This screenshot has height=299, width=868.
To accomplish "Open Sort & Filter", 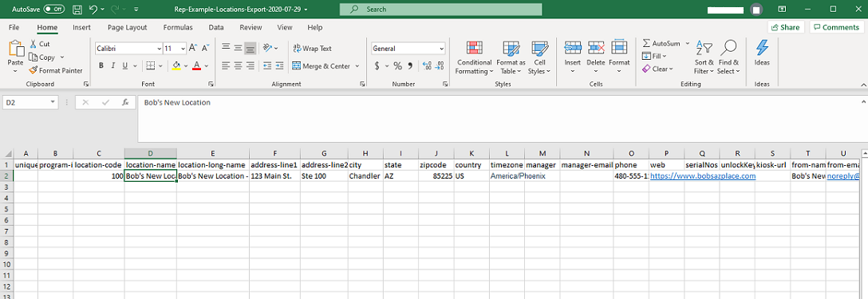I will pos(704,57).
